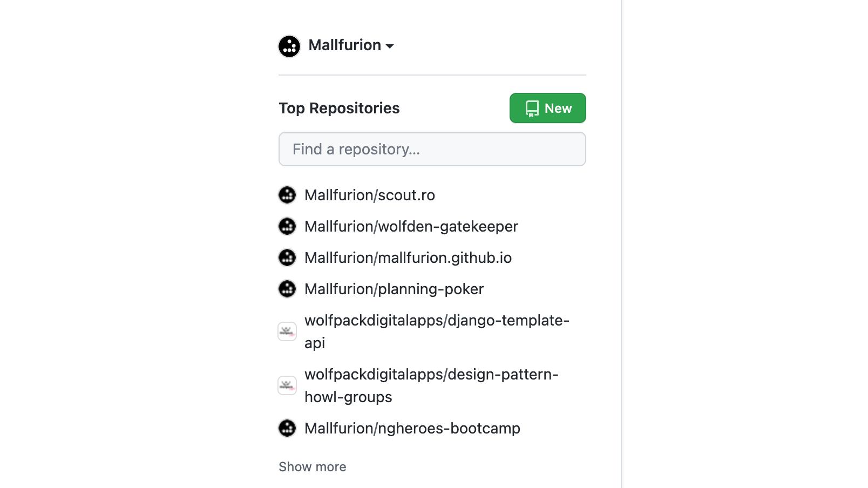Click the repo icon inside New button
The image size is (868, 488).
[532, 109]
